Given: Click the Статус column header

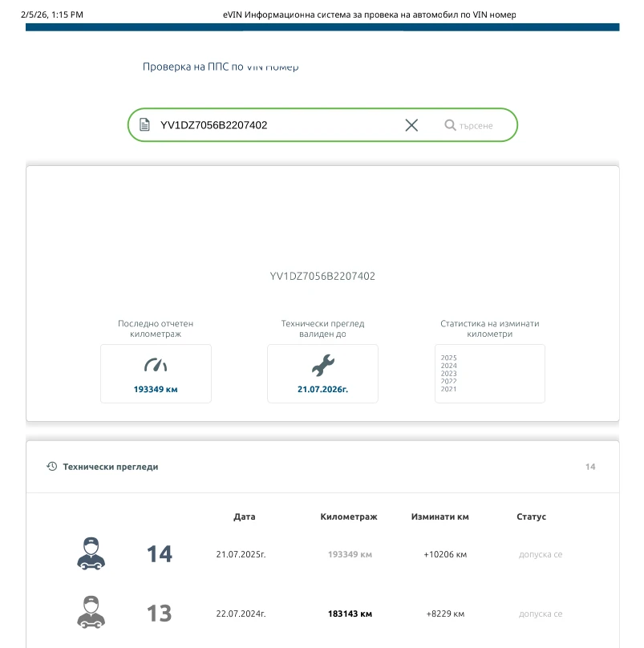Looking at the screenshot, I should point(531,516).
